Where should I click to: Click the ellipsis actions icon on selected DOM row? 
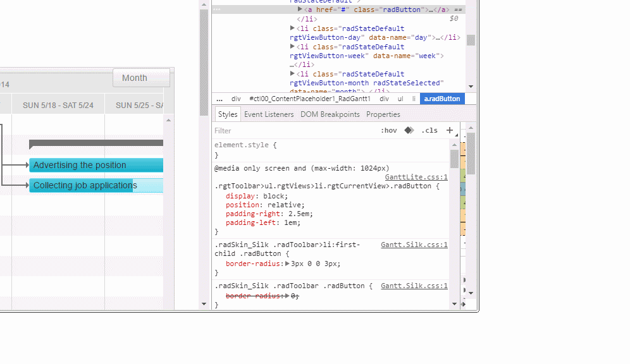click(216, 9)
